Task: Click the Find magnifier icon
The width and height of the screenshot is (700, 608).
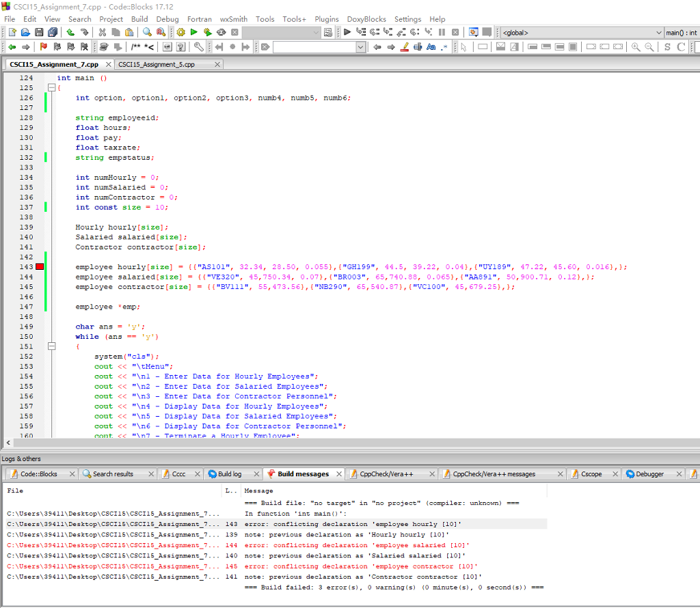Action: (x=147, y=32)
